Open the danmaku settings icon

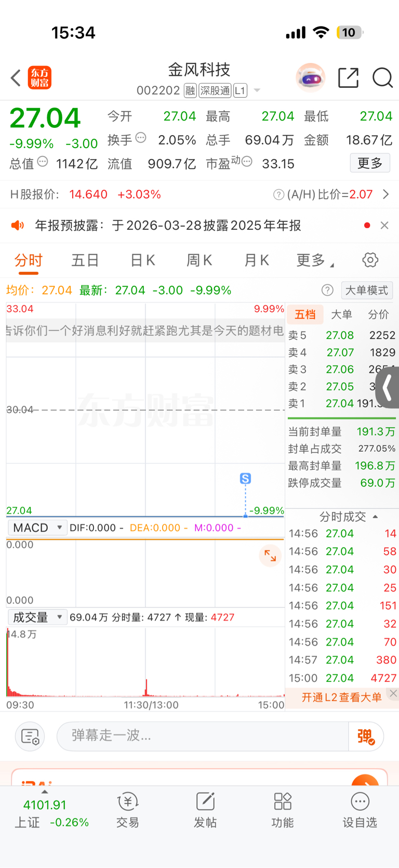30,737
